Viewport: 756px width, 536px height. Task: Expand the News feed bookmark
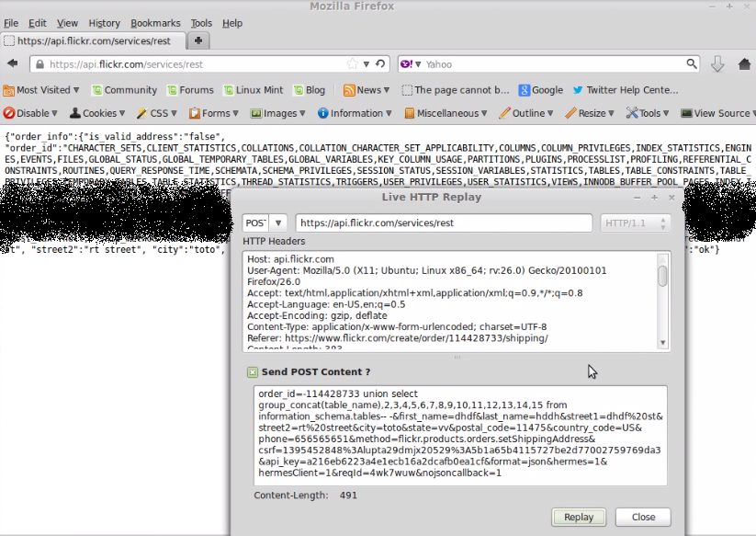367,90
